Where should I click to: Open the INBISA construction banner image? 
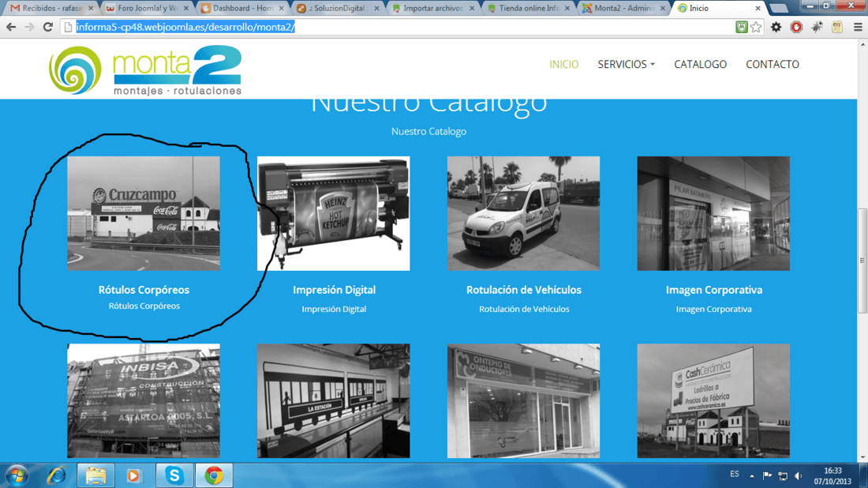pos(144,401)
